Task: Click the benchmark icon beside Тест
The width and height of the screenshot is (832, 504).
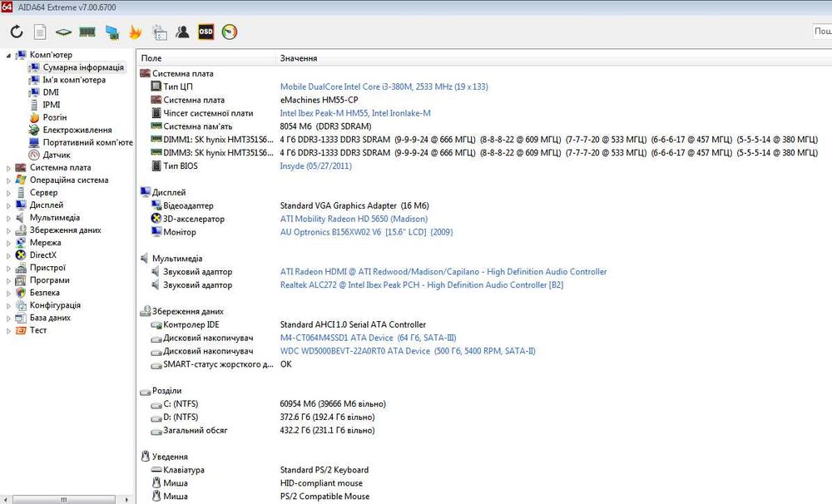Action: pyautogui.click(x=21, y=330)
